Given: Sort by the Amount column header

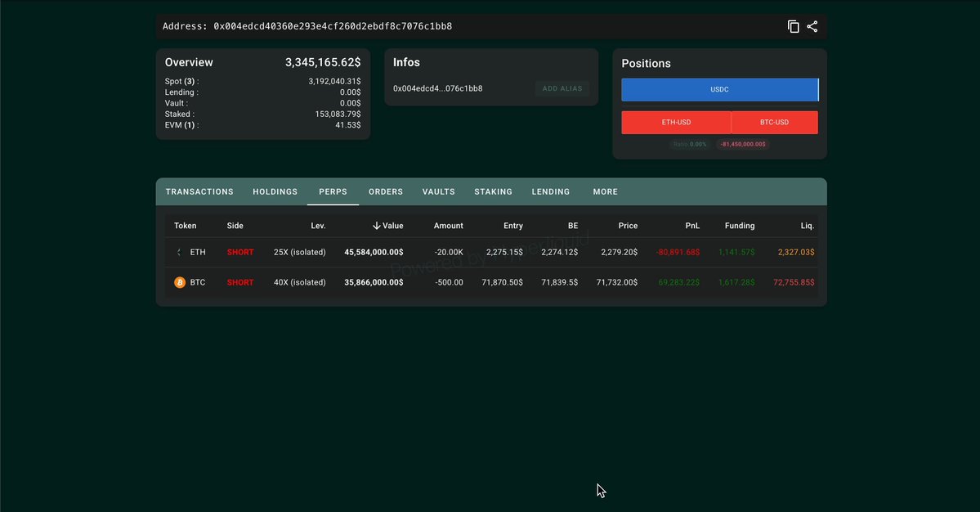Looking at the screenshot, I should [448, 226].
